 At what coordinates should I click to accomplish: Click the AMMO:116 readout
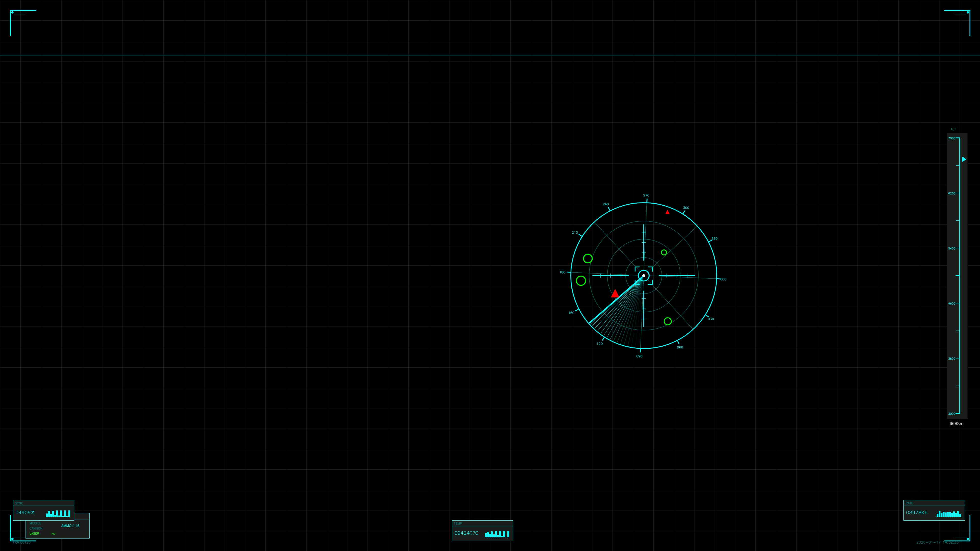(71, 526)
